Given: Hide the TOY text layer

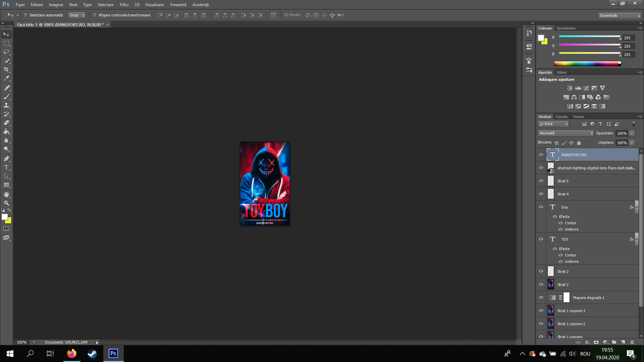Looking at the screenshot, I should [x=541, y=239].
